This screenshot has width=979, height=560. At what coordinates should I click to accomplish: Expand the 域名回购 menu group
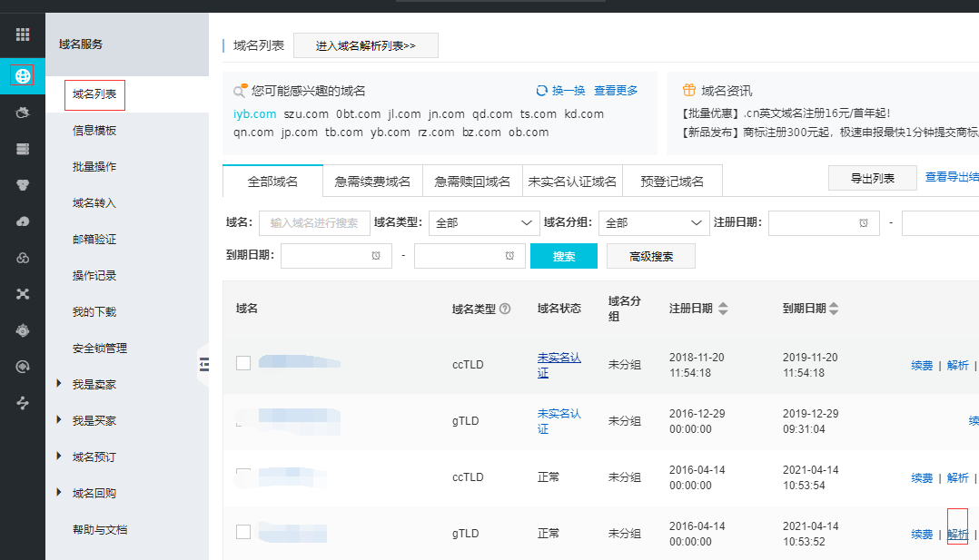point(59,492)
